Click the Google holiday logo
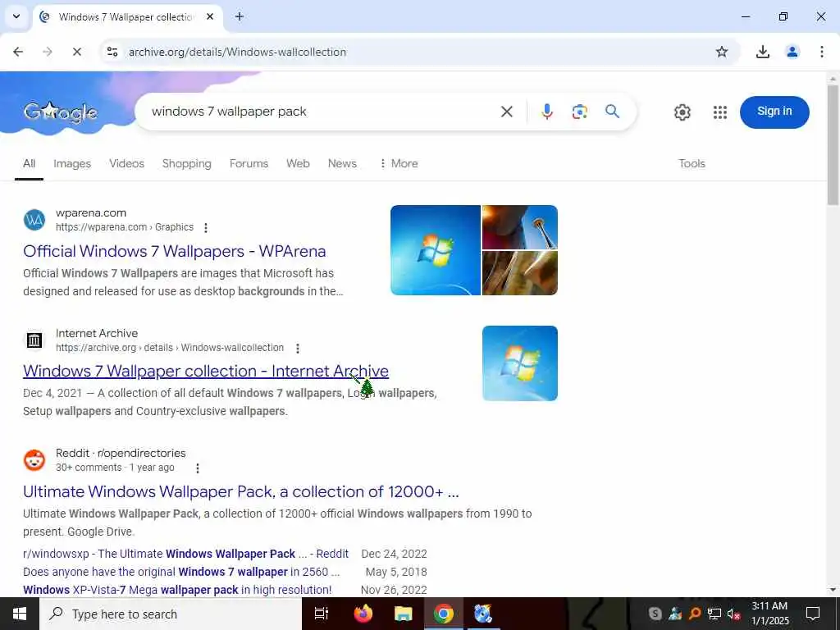The width and height of the screenshot is (840, 630). 61,112
